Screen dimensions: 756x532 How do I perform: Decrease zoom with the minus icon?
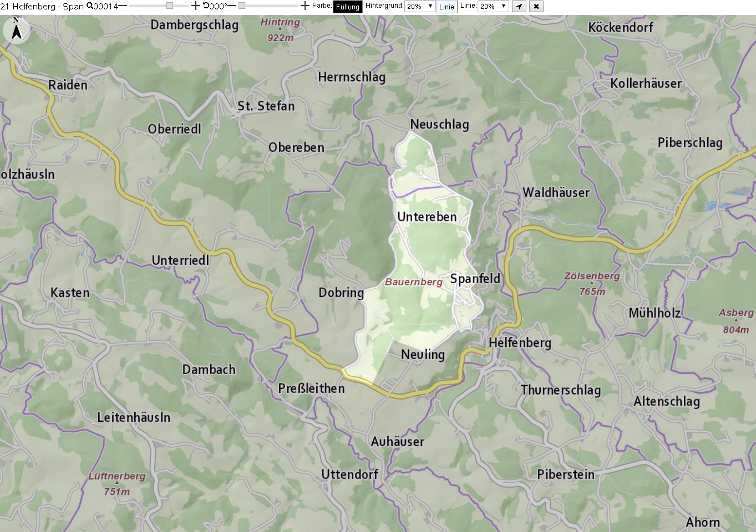[123, 6]
